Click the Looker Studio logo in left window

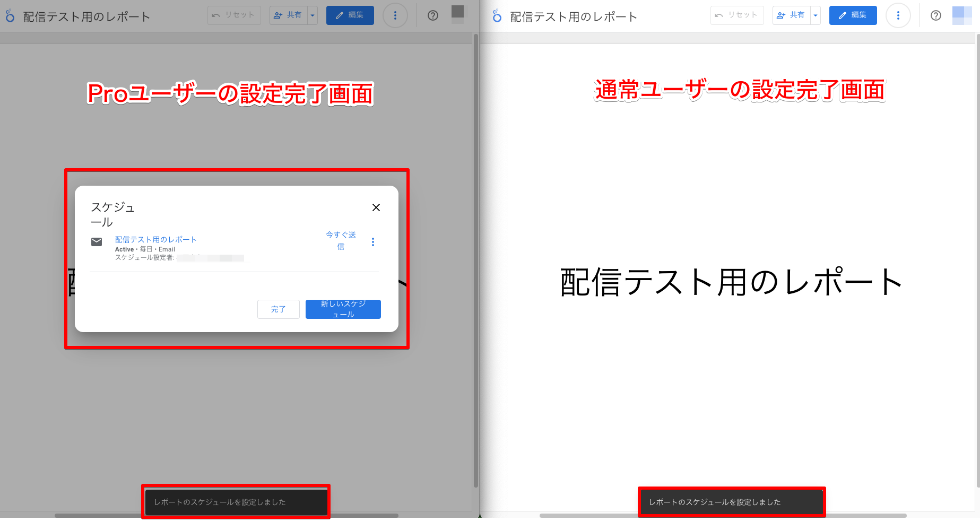10,16
